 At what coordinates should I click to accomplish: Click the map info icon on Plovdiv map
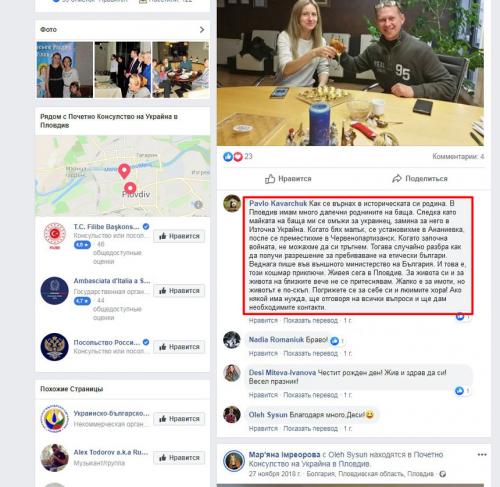click(198, 204)
